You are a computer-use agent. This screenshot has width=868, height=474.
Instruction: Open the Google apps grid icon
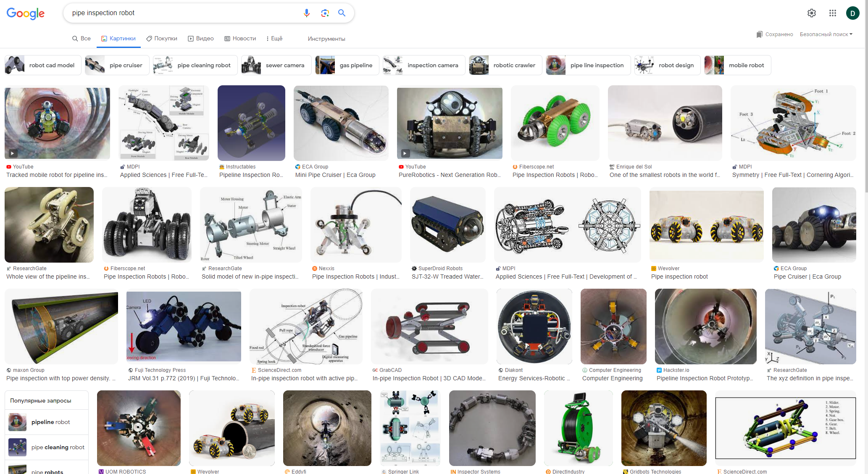[833, 13]
